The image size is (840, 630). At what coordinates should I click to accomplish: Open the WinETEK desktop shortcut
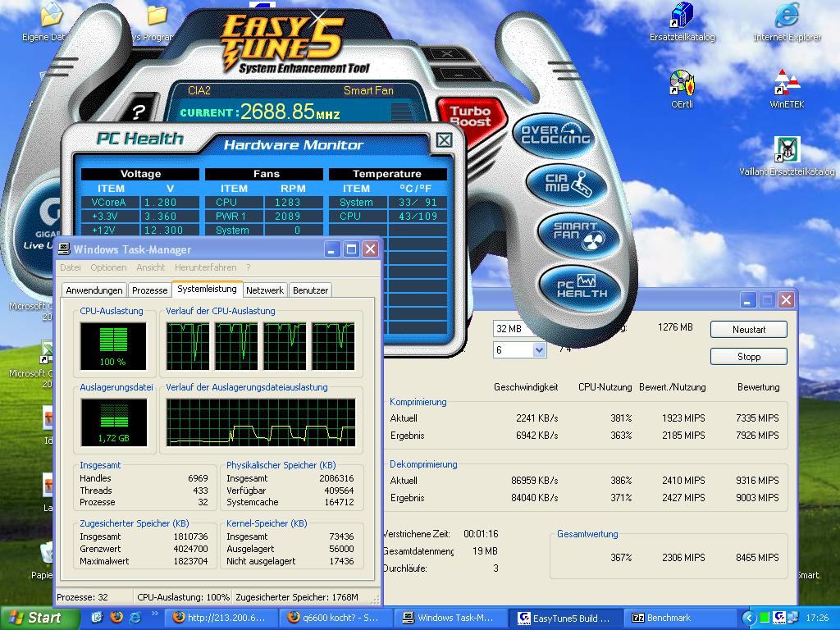click(787, 89)
